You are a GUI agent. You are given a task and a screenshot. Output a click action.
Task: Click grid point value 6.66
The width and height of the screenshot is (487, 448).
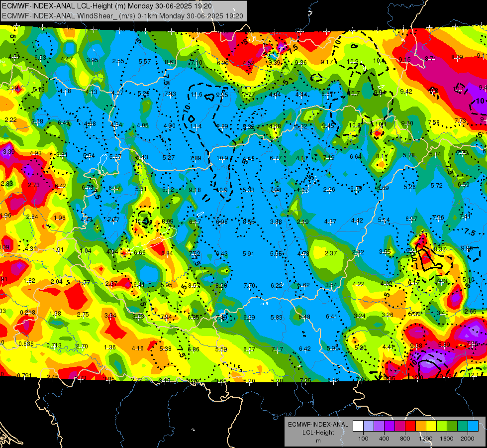[x=140, y=253]
